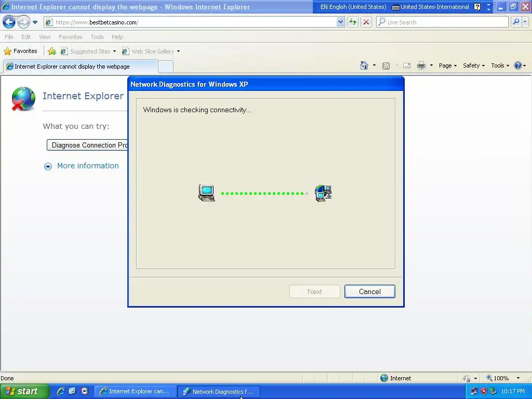Expand Suggested Sites dropdown arrow

[x=115, y=51]
